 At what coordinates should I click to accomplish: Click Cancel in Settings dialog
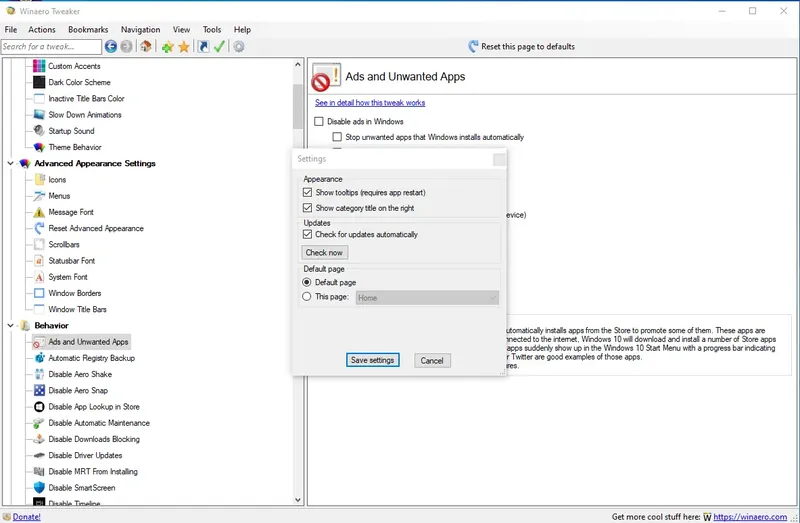click(432, 361)
